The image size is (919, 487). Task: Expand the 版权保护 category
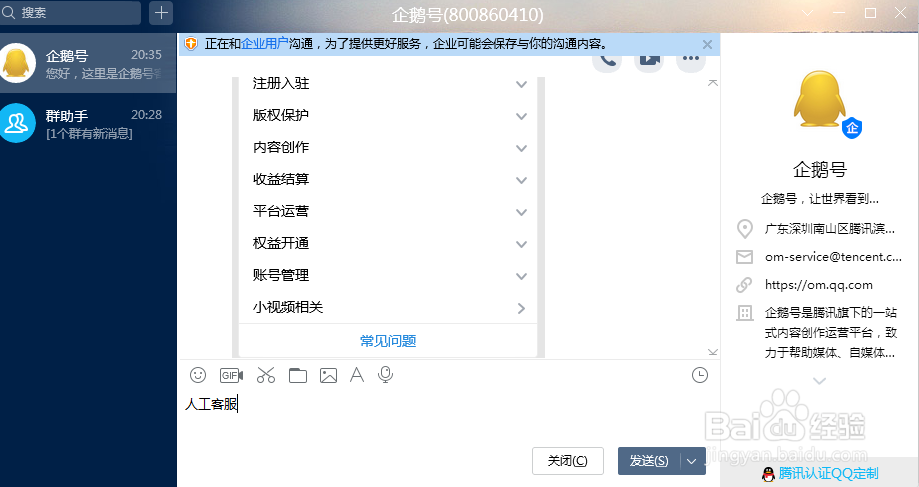click(521, 116)
